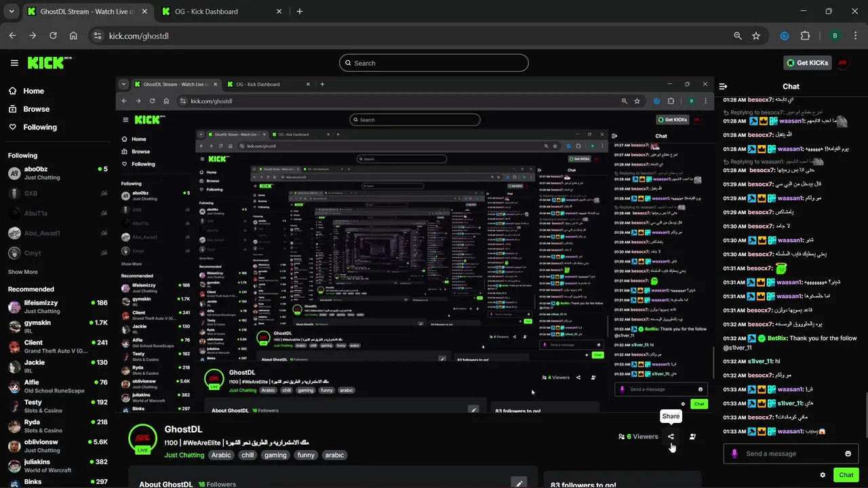
Task: Open the emoji picker in the message box
Action: [848, 453]
